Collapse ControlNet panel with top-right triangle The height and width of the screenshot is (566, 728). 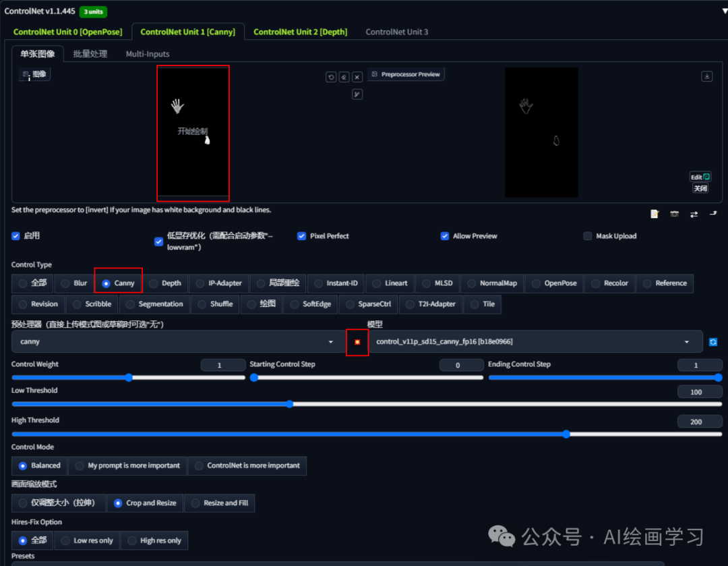[x=725, y=11]
